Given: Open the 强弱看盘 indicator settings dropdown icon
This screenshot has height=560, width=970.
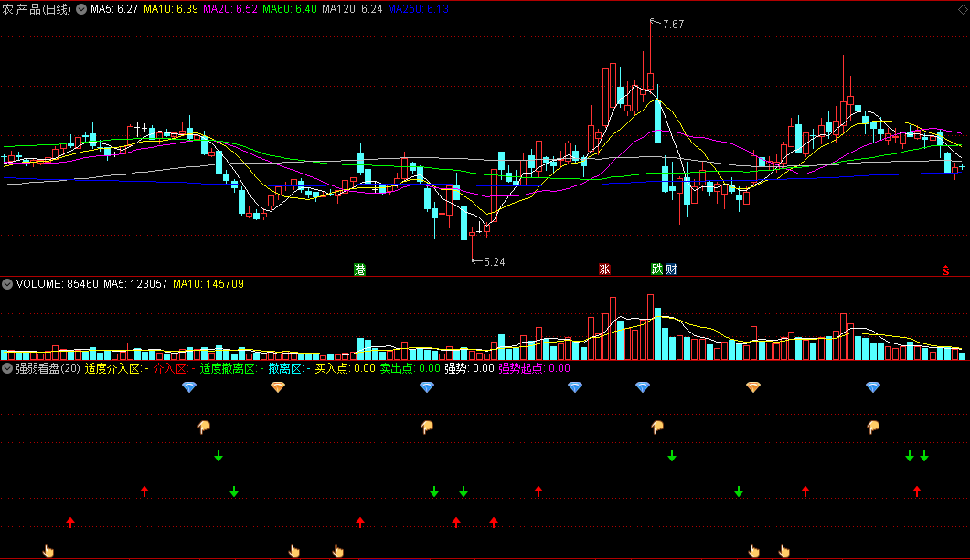Looking at the screenshot, I should pyautogui.click(x=7, y=368).
